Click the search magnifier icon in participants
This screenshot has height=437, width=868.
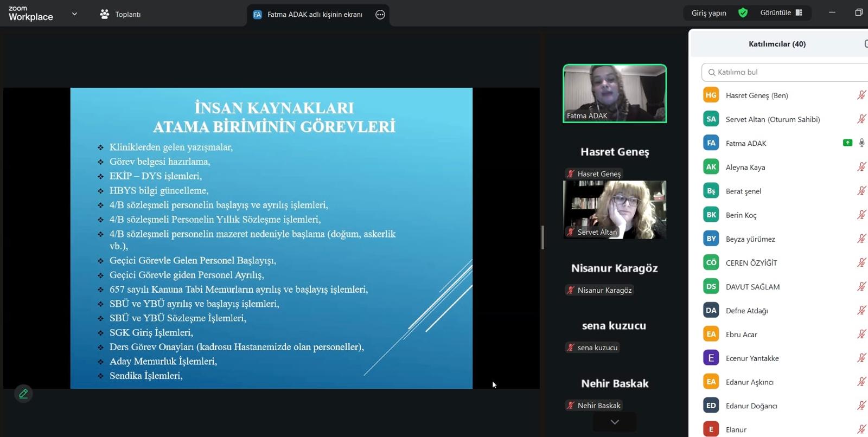click(x=712, y=72)
